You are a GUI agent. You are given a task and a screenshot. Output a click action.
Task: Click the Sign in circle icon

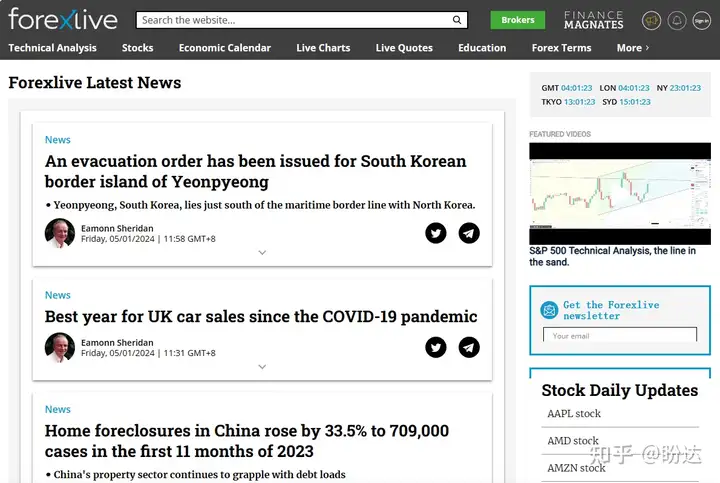(x=702, y=20)
